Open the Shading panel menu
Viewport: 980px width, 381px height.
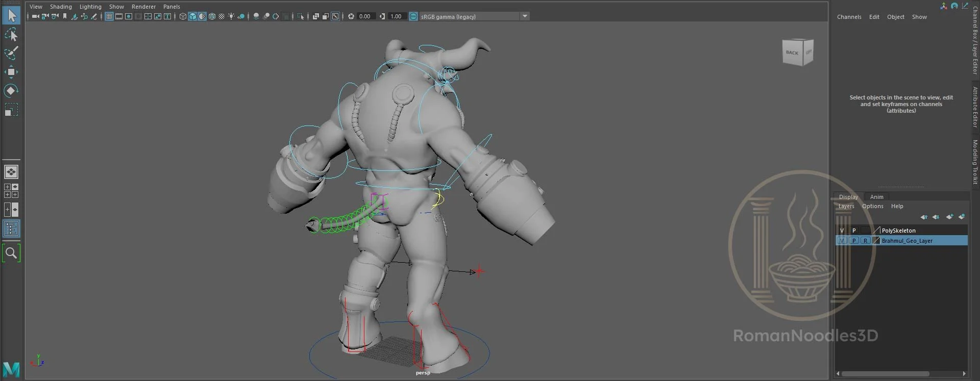click(61, 7)
